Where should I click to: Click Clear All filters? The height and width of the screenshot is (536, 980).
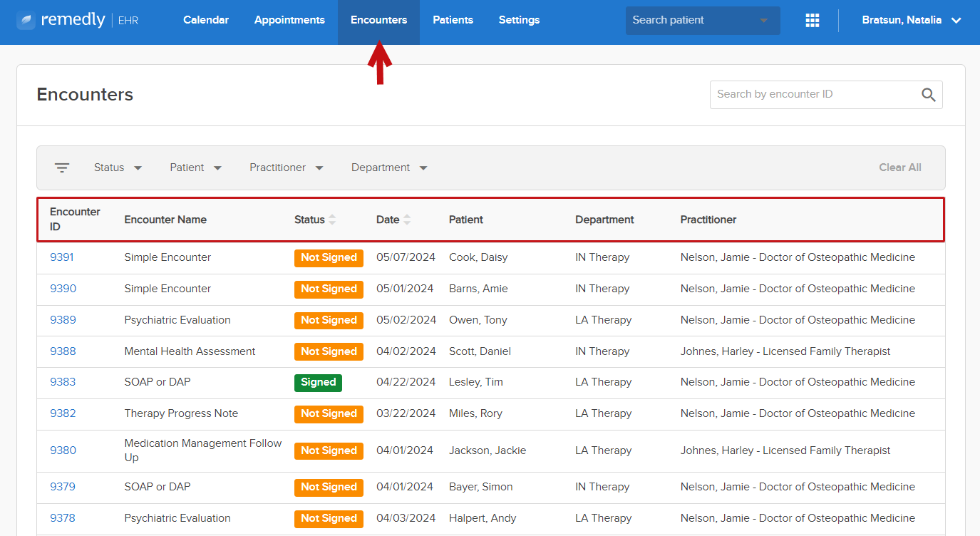point(900,167)
